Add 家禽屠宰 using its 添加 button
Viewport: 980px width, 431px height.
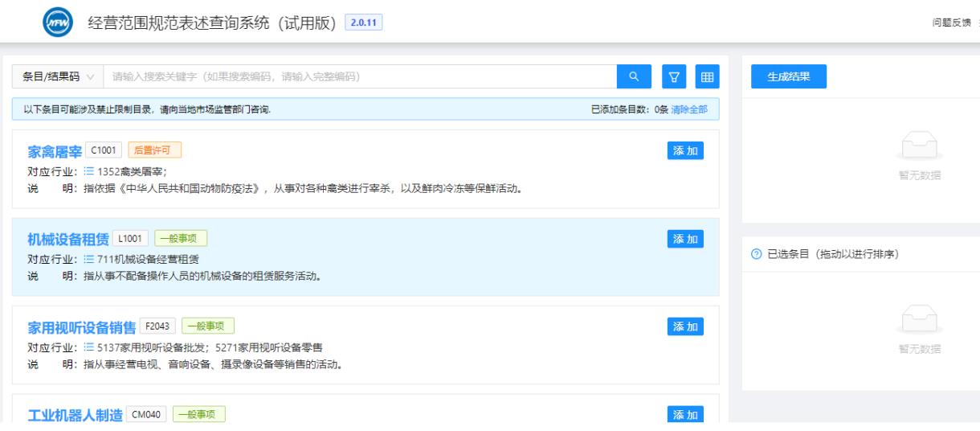pyautogui.click(x=685, y=150)
